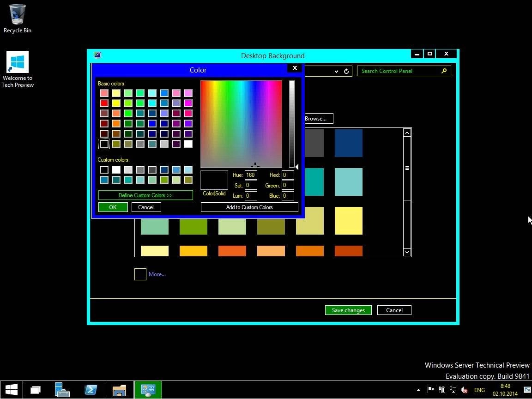Click the Hue value field
Screen dimensions: 532x399
(251, 175)
